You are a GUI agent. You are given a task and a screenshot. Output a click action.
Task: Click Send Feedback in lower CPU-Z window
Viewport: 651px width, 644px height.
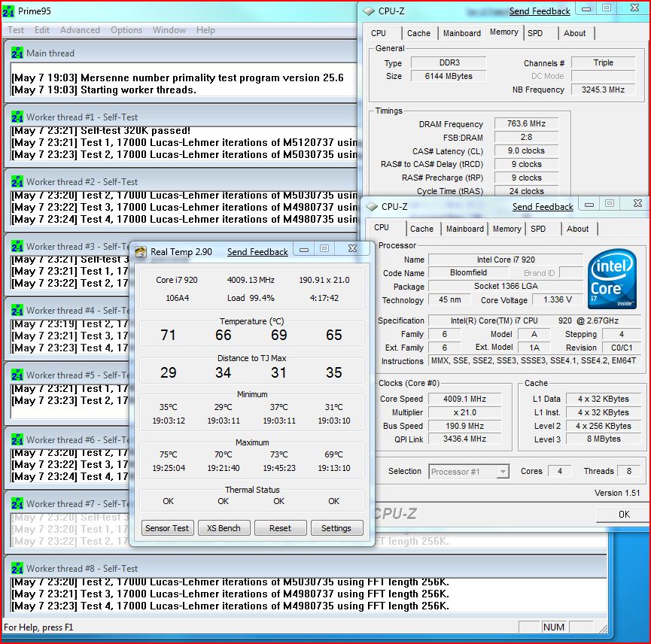543,207
